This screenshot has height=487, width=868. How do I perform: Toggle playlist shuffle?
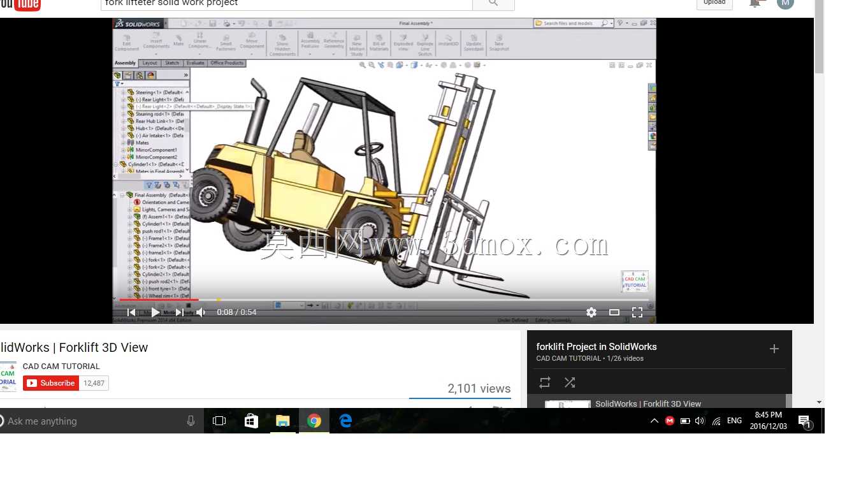(570, 382)
